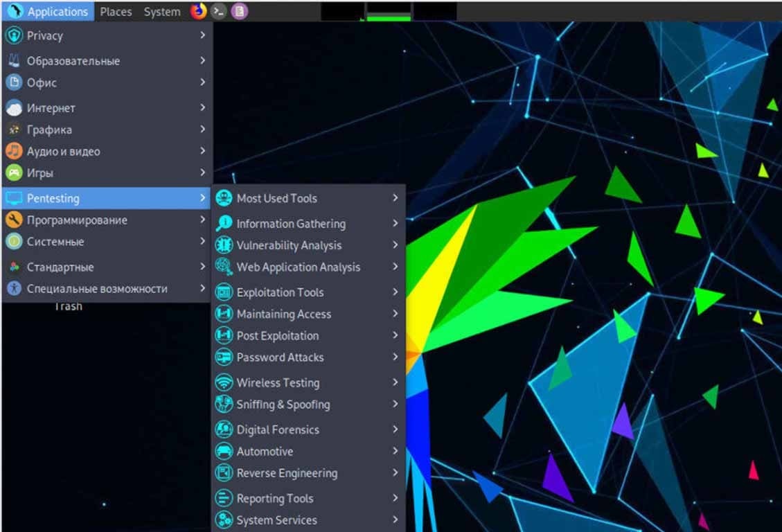
Task: Click the Automotive car icon
Action: pos(224,452)
